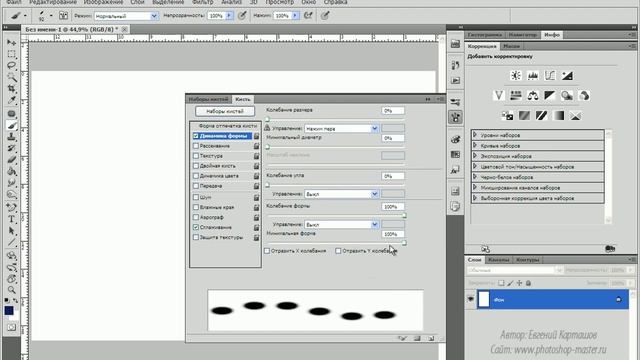640x360 pixels.
Task: Click the Минимальная форма slider handle
Action: [x=404, y=242]
